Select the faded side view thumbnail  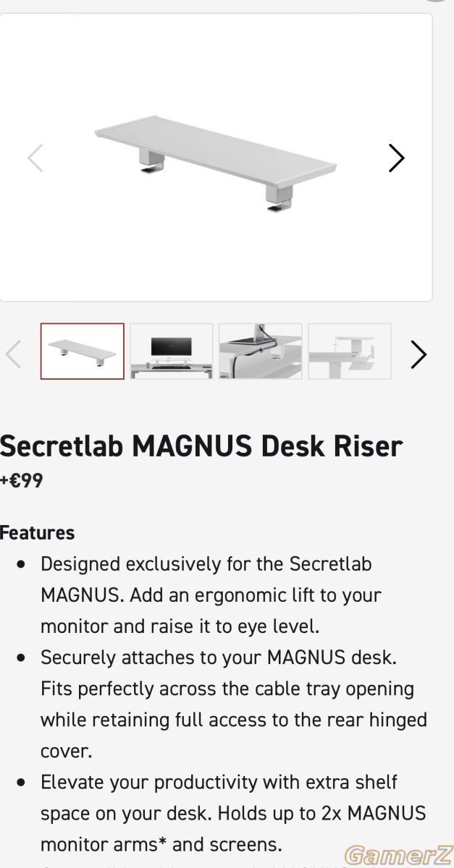pos(350,352)
